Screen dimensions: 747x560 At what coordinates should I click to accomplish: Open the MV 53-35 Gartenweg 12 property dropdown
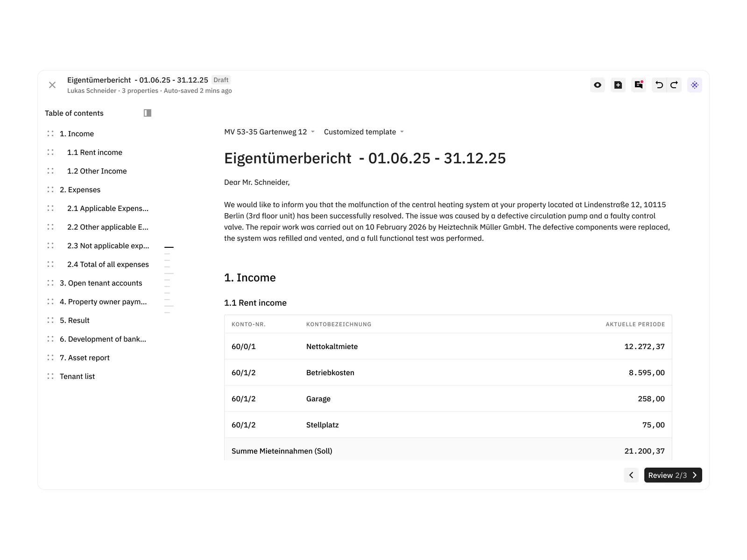[x=269, y=132]
